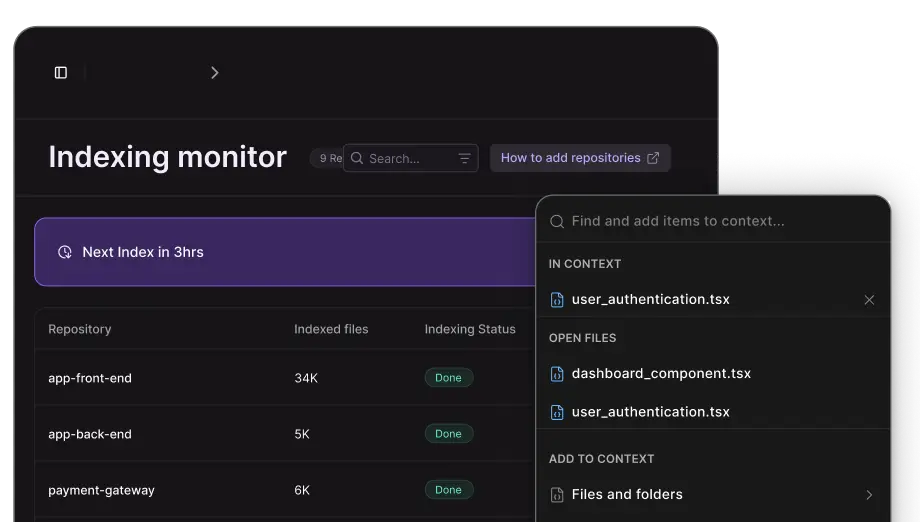920x522 pixels.
Task: Click external link icon beside How to add repositories
Action: coord(654,158)
